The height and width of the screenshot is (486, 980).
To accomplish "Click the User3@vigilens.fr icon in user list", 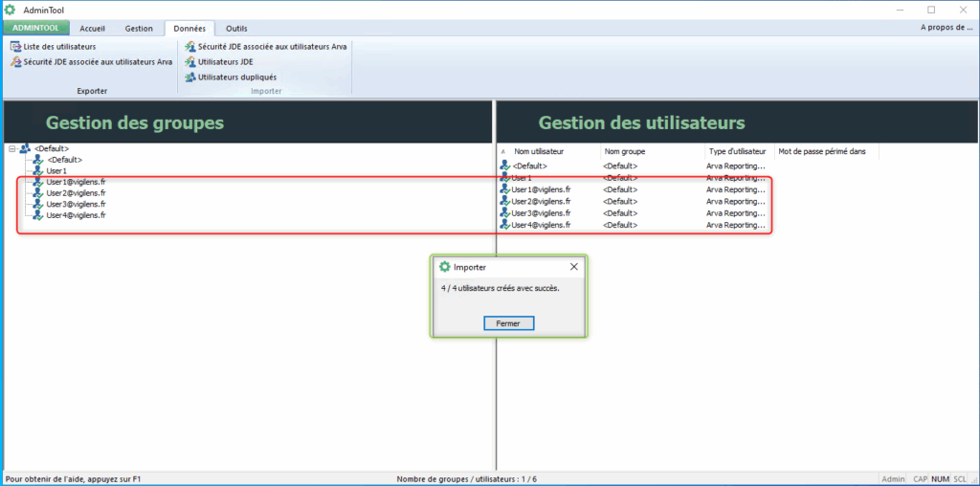I will click(504, 213).
